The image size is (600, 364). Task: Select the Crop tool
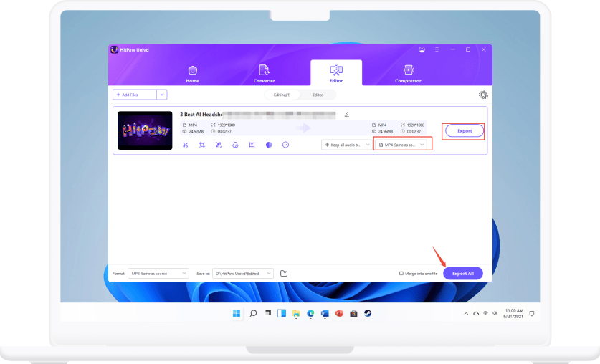tap(202, 145)
